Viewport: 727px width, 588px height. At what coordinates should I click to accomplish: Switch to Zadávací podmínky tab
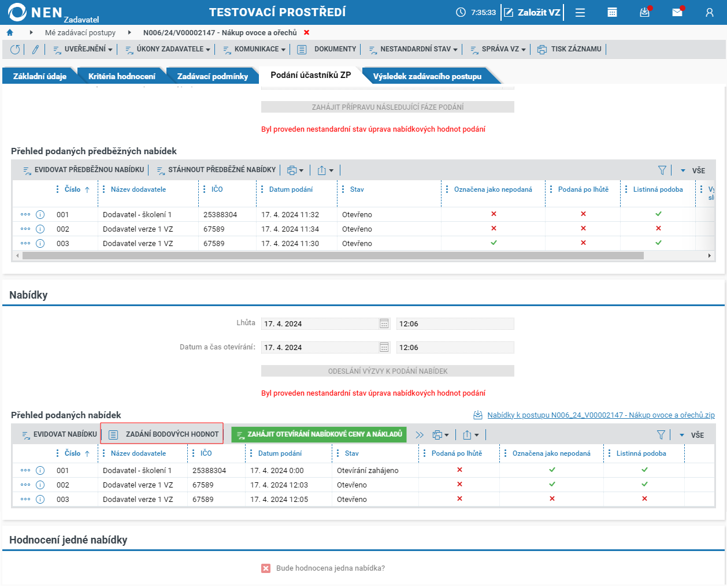click(x=213, y=76)
